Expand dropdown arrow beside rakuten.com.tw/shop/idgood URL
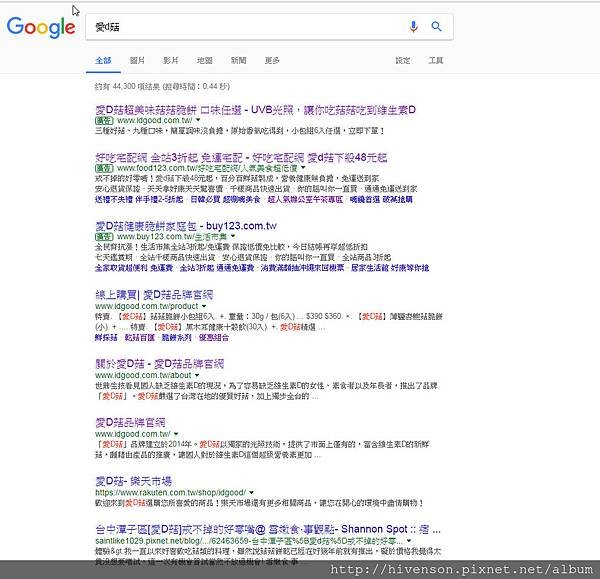The height and width of the screenshot is (579, 600). [x=251, y=493]
